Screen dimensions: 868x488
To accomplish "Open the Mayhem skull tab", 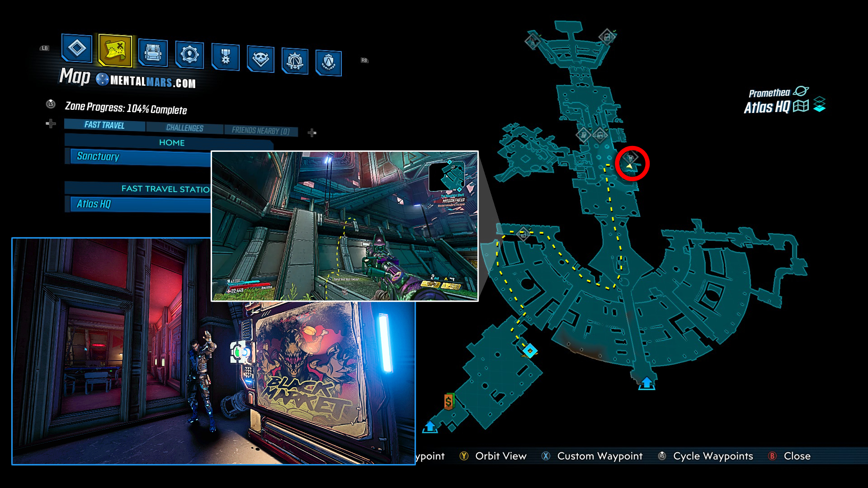I will tap(260, 59).
